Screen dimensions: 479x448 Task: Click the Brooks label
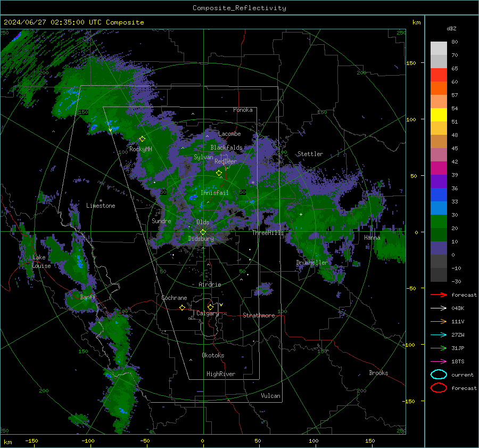click(x=378, y=373)
